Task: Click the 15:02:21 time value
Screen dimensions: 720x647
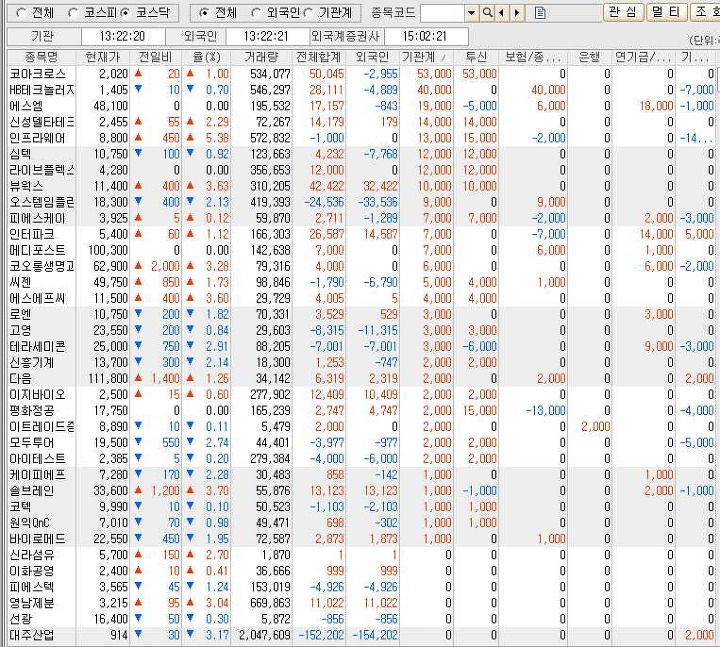Action: click(425, 36)
